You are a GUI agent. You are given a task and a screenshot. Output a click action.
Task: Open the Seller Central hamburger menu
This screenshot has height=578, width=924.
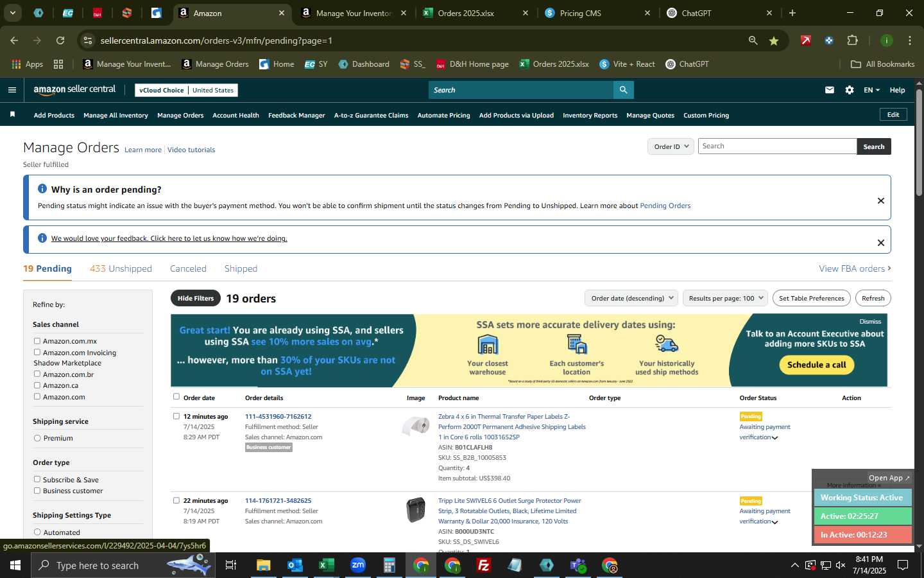[x=12, y=90]
